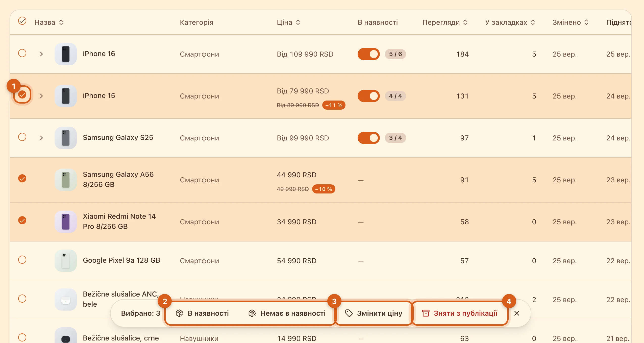644x343 pixels.
Task: Mark selected items as В наявності
Action: (202, 313)
